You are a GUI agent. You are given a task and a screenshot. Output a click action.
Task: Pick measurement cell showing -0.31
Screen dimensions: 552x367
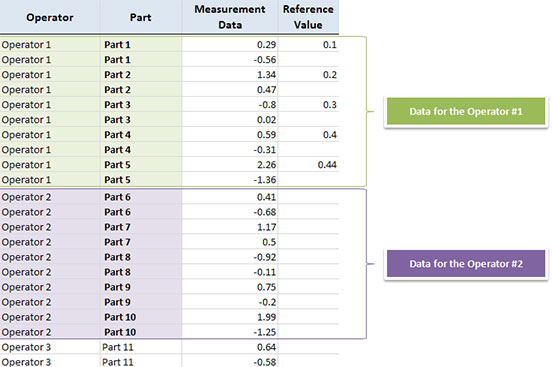(230, 150)
